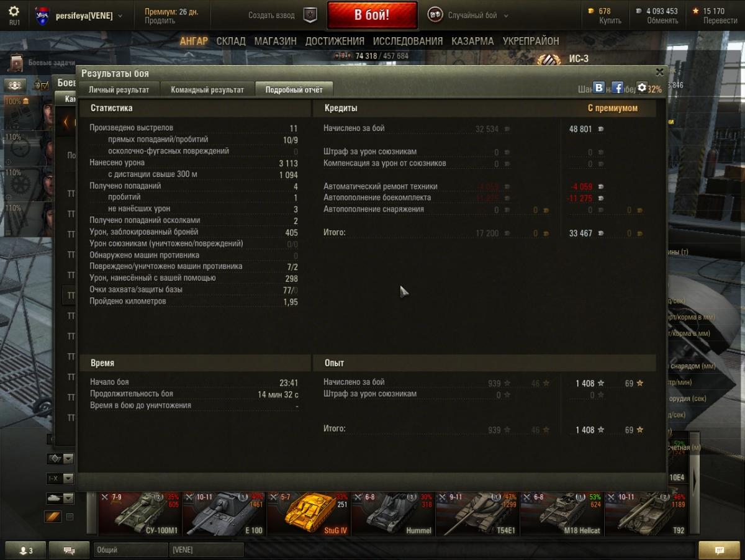Switch to Личный результат tab
This screenshot has width=745, height=560.
click(x=119, y=89)
